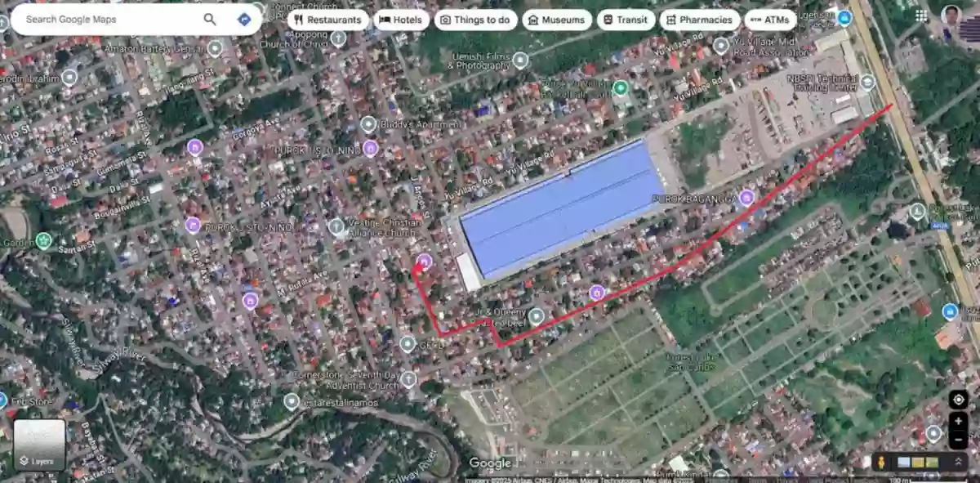
Task: Click the Serodin Ibrahim place marker
Action: [69, 78]
